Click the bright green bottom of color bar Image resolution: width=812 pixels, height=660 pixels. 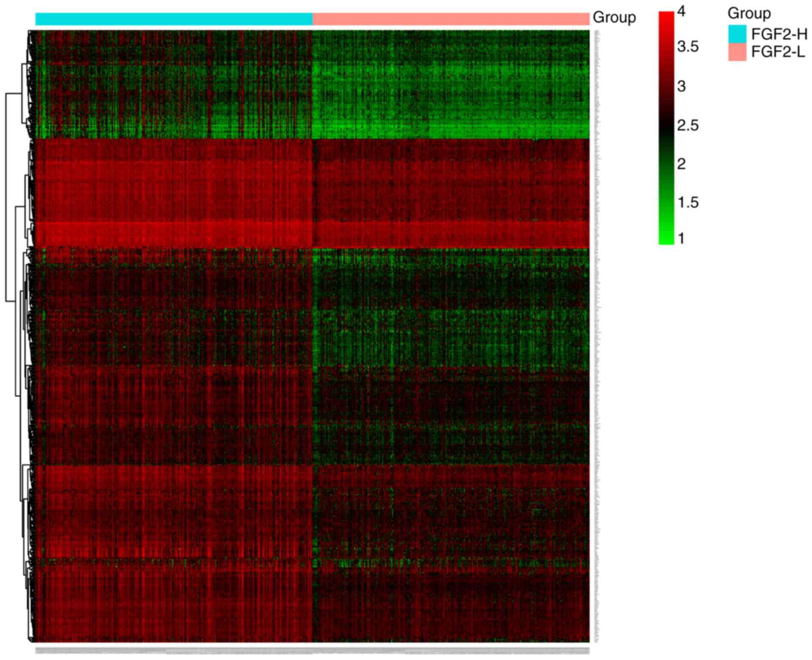click(x=666, y=240)
